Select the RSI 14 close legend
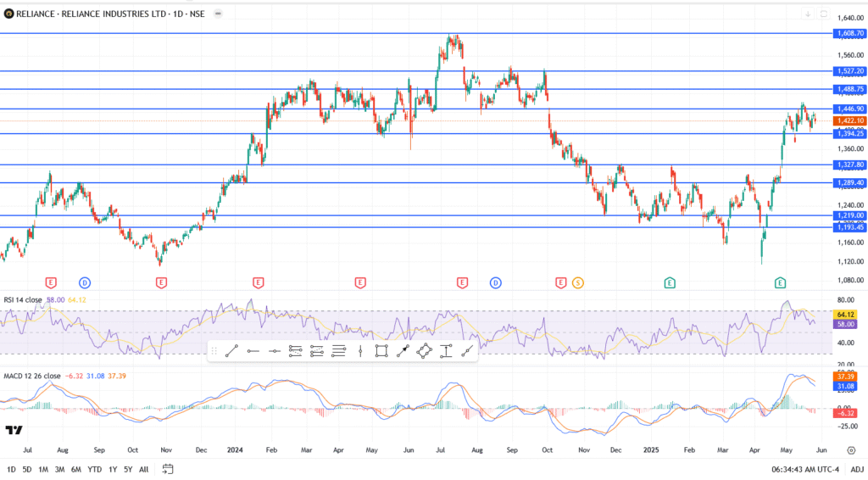The width and height of the screenshot is (868, 480). coord(23,300)
